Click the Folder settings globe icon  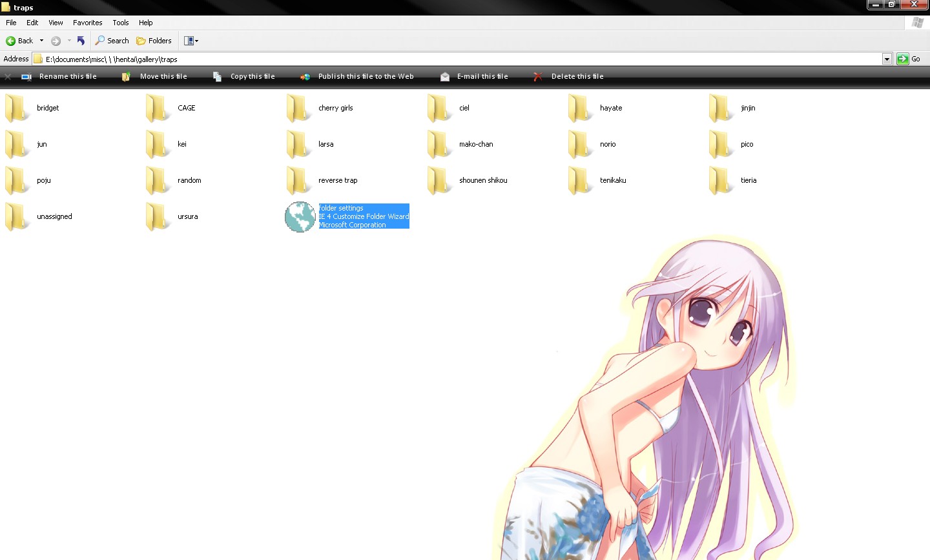[300, 217]
